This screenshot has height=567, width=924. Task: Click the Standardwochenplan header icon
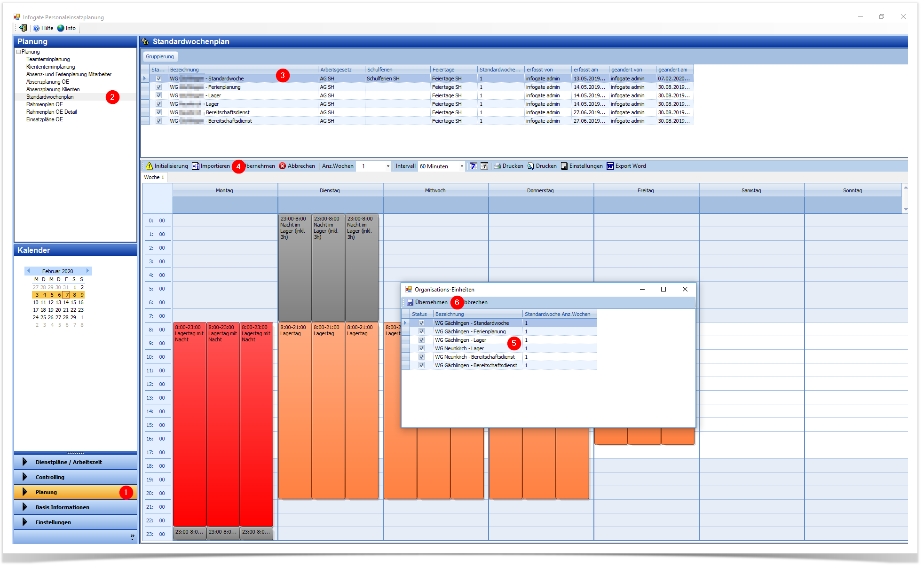145,41
